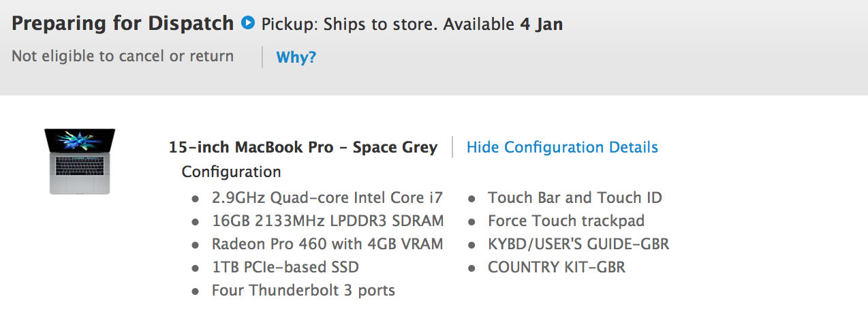868x316 pixels.
Task: Click the 'Not eligible to cancel or return' notice
Action: click(123, 56)
